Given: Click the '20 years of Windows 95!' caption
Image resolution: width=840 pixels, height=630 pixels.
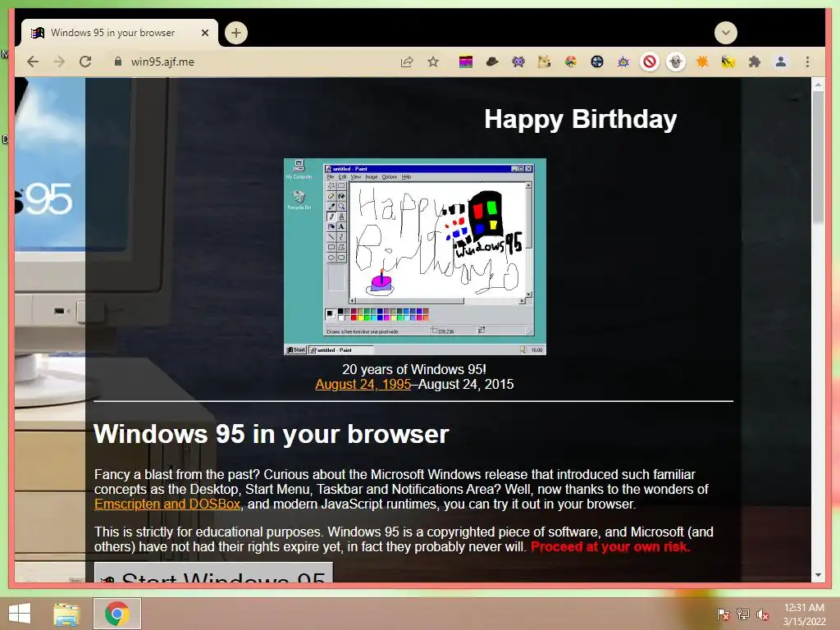Looking at the screenshot, I should click(x=414, y=369).
